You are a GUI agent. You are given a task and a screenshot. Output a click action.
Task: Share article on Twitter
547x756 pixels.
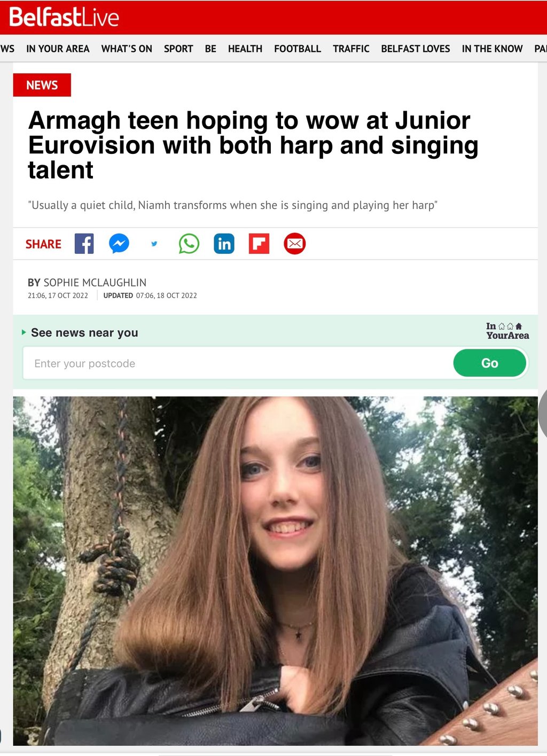(x=154, y=244)
